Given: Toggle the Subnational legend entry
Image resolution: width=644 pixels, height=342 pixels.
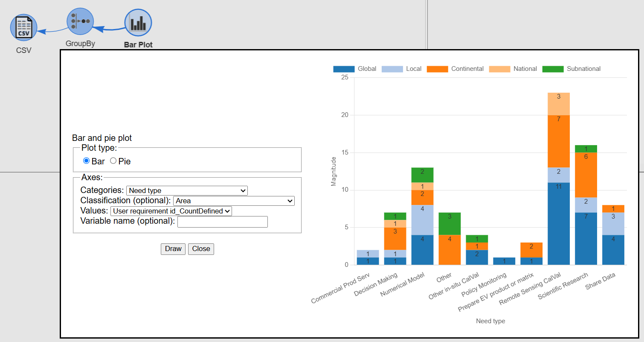Looking at the screenshot, I should [553, 69].
